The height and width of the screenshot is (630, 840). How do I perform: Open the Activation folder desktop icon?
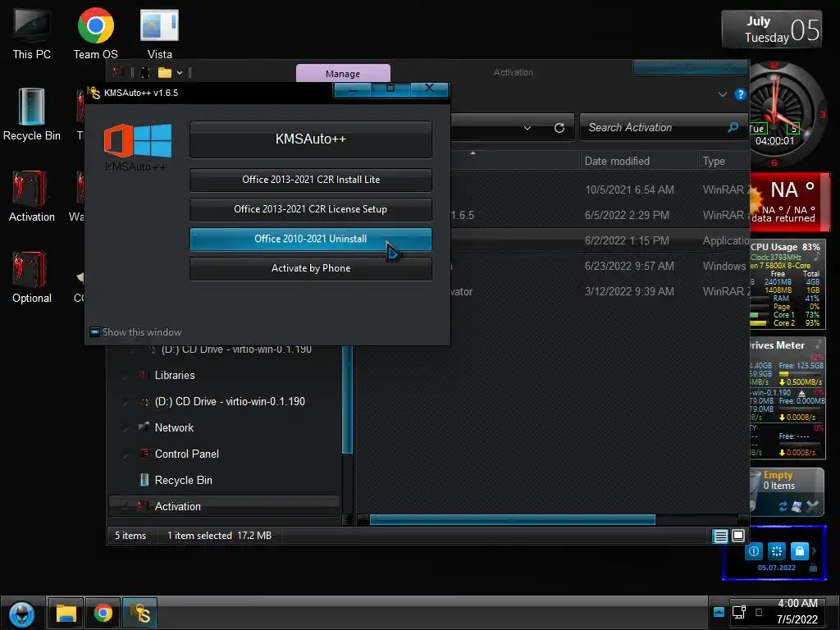[32, 195]
